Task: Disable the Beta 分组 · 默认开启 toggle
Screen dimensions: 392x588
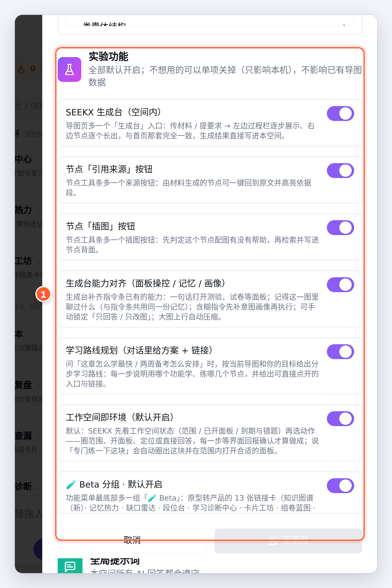Action: 341,486
